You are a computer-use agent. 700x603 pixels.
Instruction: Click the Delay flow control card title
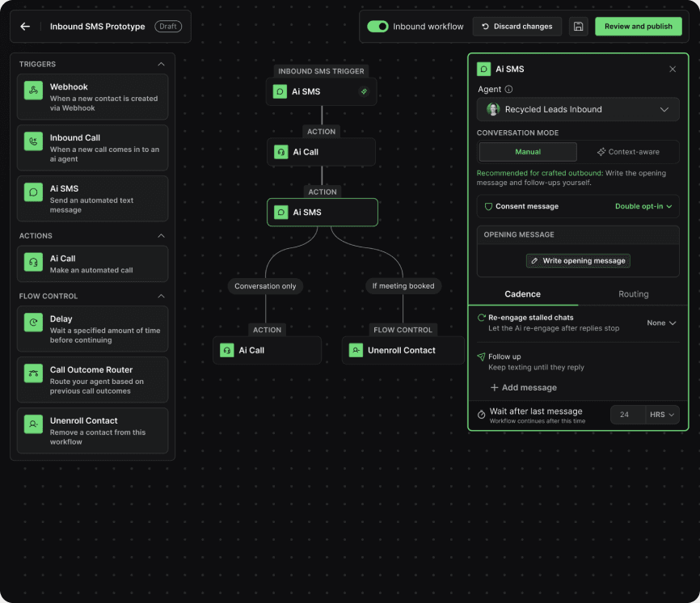coord(61,319)
